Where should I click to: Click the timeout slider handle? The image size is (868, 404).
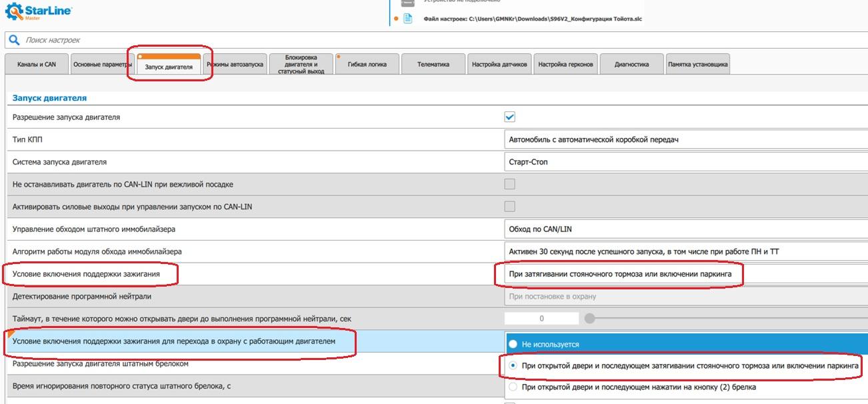[x=589, y=319]
